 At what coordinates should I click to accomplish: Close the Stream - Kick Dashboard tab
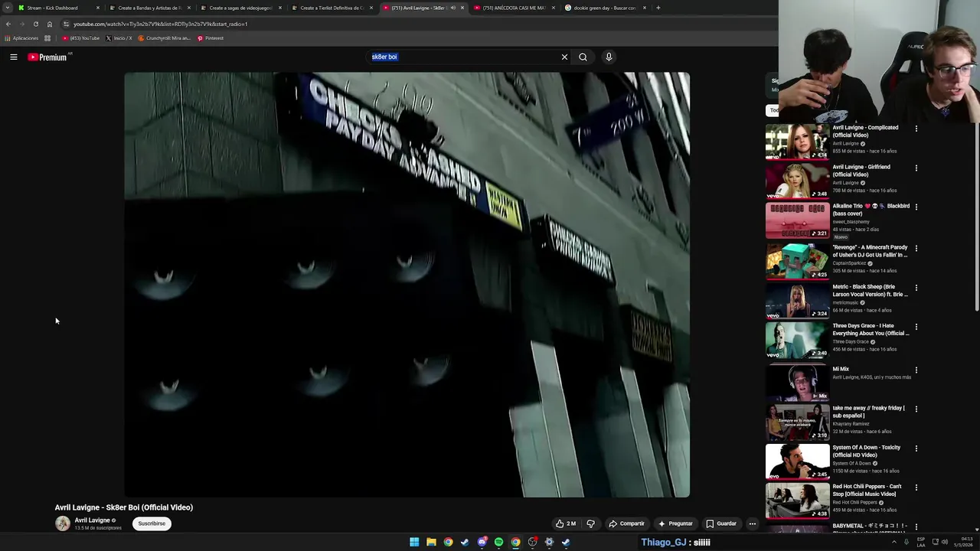tap(97, 8)
